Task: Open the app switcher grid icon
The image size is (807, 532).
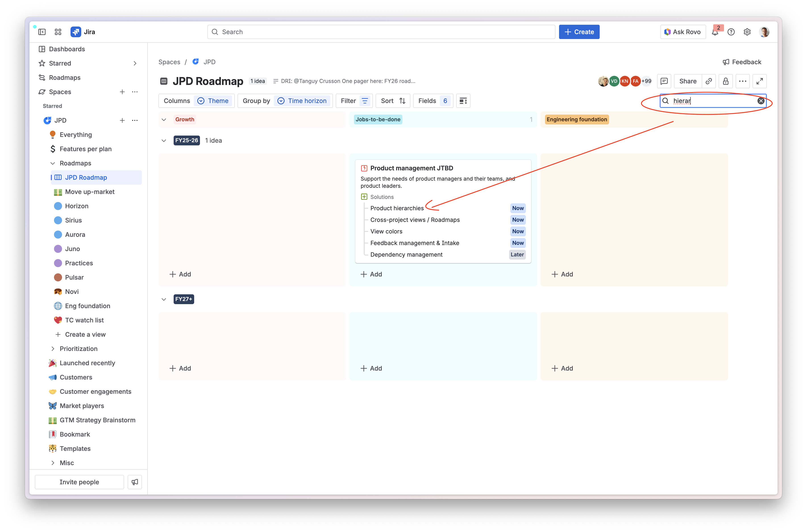Action: tap(58, 32)
